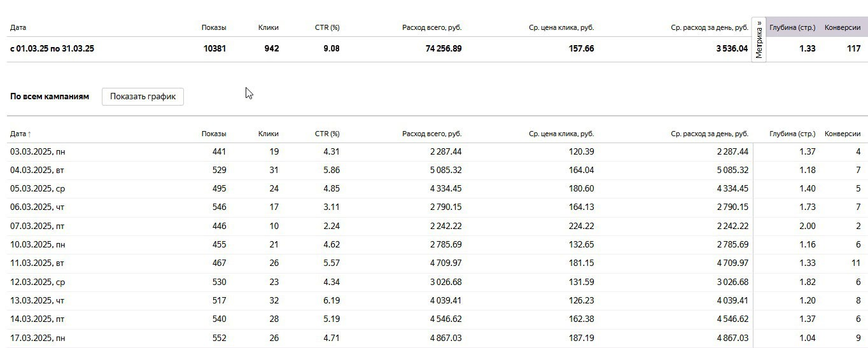Sort daily table by its CTR (%) header

coord(327,134)
